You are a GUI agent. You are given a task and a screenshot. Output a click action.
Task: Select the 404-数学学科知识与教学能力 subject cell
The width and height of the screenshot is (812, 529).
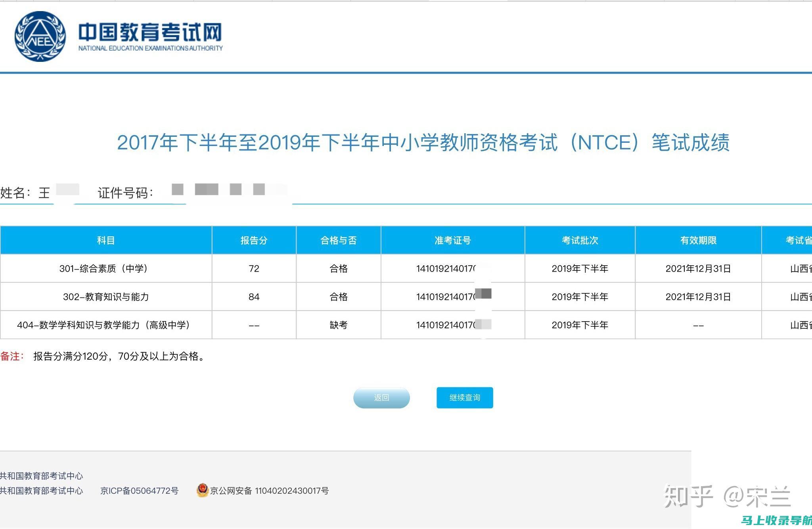[106, 325]
